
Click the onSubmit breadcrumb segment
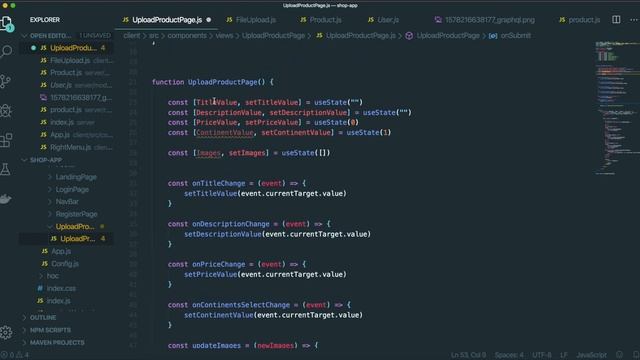516,36
